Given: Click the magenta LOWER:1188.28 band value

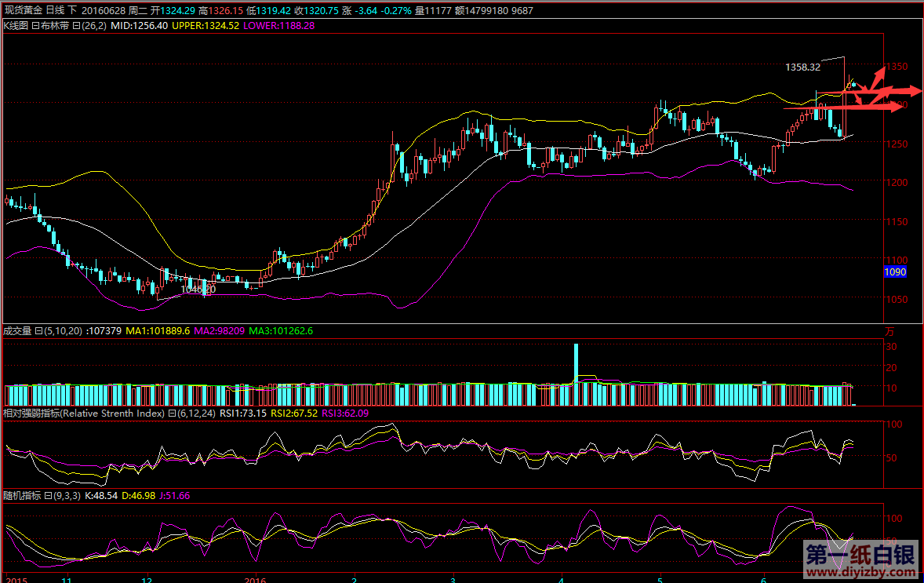Looking at the screenshot, I should click(279, 26).
